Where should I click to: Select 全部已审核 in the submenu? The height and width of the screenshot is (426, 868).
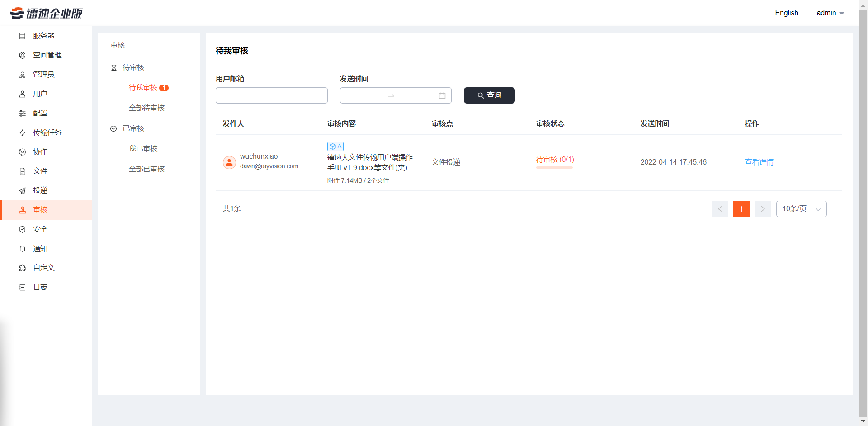(146, 169)
